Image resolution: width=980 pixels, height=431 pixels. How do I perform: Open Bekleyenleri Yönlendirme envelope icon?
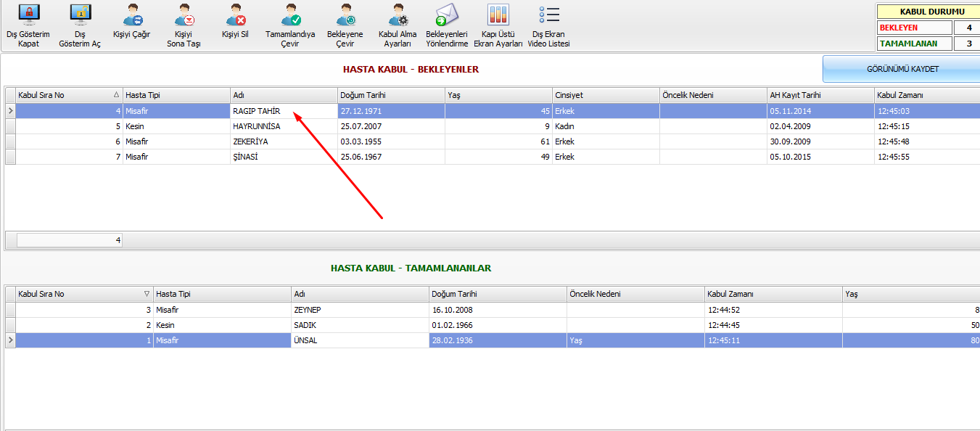(447, 16)
